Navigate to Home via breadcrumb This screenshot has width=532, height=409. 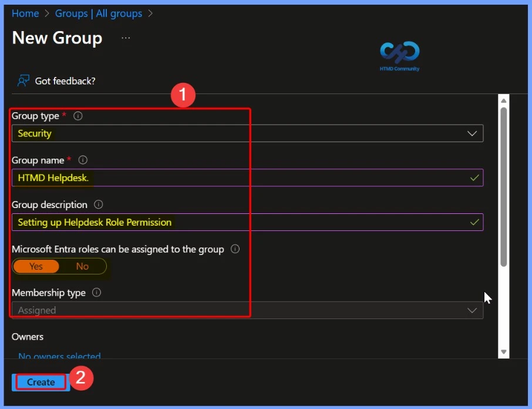[x=25, y=13]
